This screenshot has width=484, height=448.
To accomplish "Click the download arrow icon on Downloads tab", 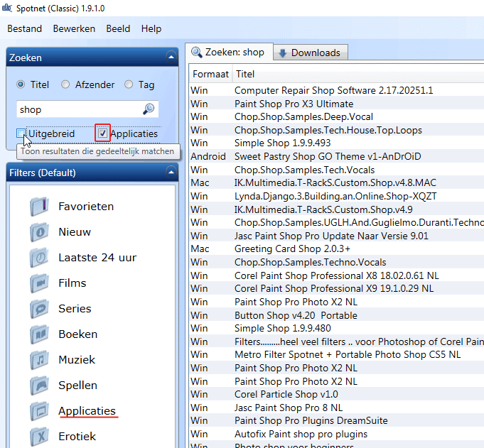I will coord(282,53).
